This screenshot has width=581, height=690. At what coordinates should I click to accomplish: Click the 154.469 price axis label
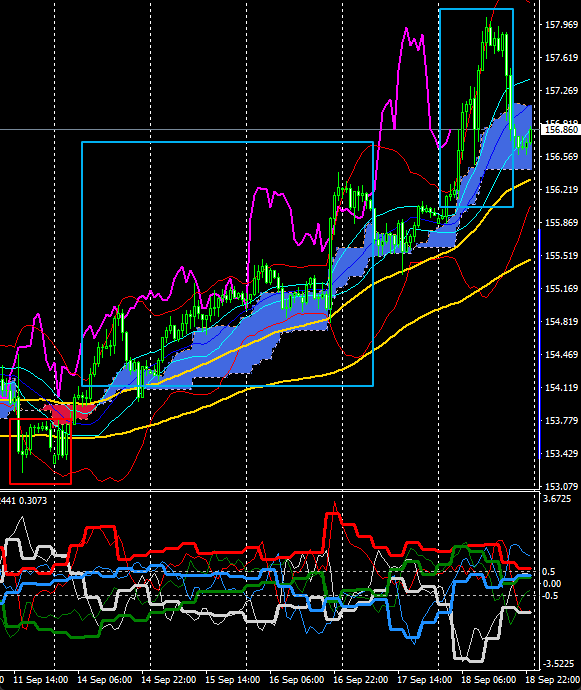coord(561,355)
